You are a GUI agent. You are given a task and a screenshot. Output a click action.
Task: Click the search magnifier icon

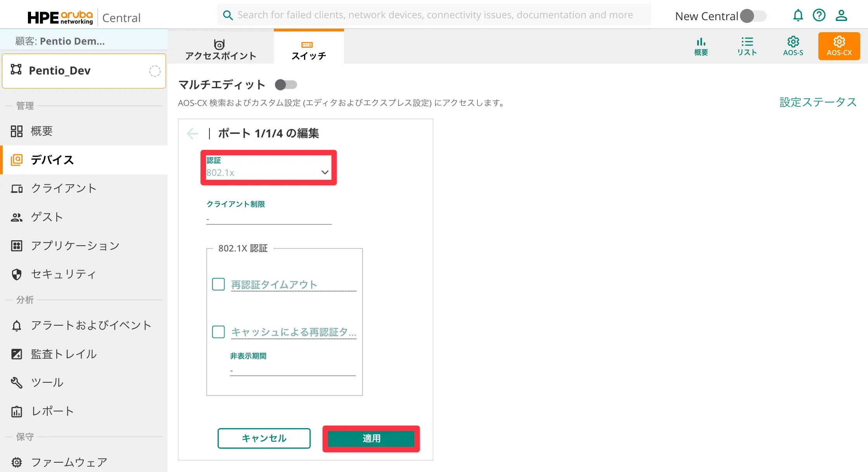(228, 15)
